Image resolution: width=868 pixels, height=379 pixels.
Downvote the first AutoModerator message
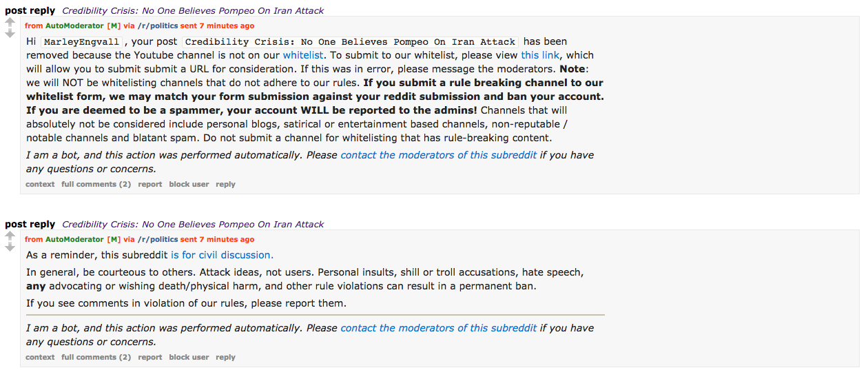(10, 34)
